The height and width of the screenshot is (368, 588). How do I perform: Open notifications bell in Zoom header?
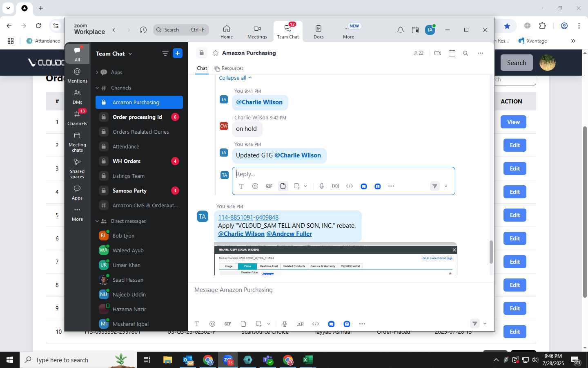tap(401, 30)
